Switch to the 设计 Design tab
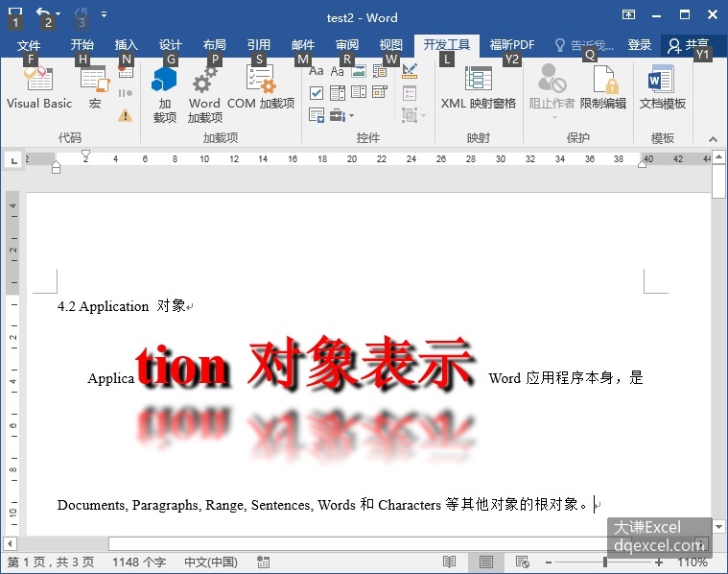The image size is (728, 574). coord(171,44)
